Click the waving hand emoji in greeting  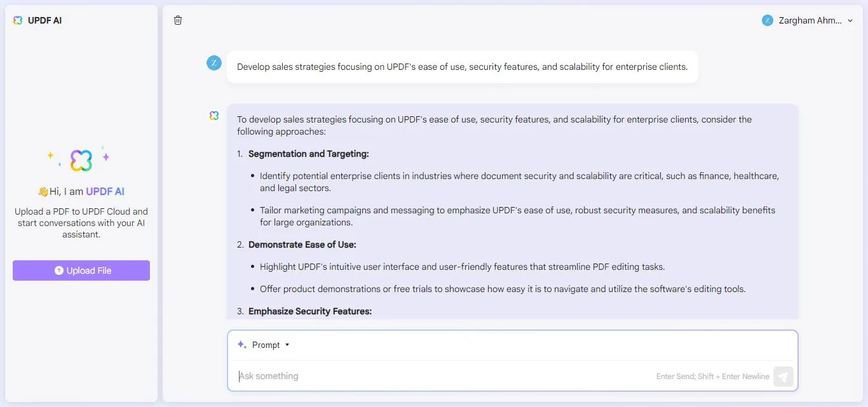(x=43, y=192)
